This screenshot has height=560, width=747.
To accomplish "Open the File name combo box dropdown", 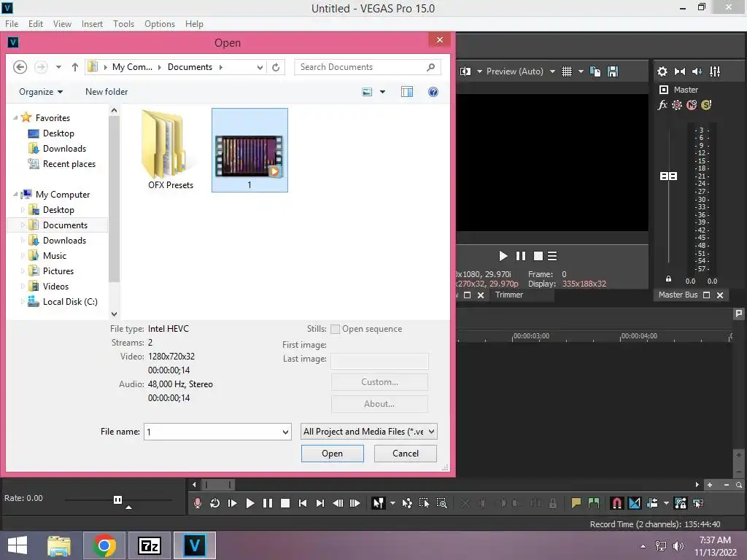I will [285, 432].
